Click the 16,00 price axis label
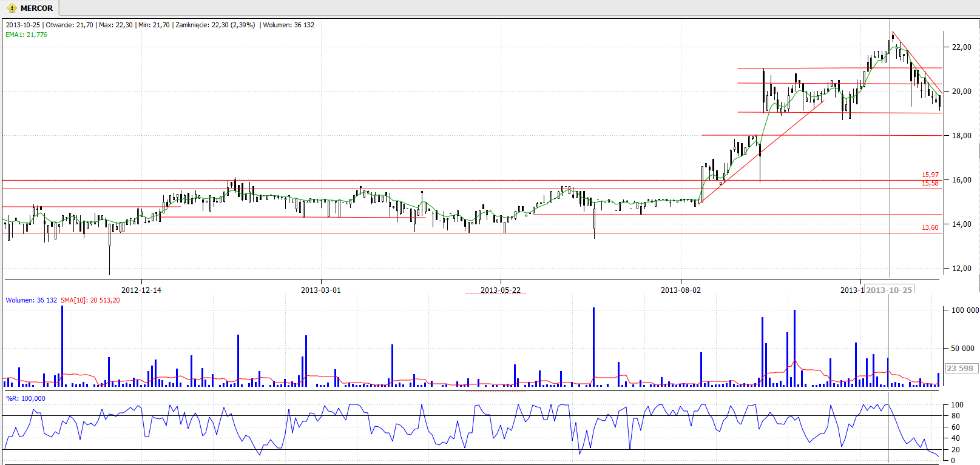This screenshot has width=980, height=465. 961,179
